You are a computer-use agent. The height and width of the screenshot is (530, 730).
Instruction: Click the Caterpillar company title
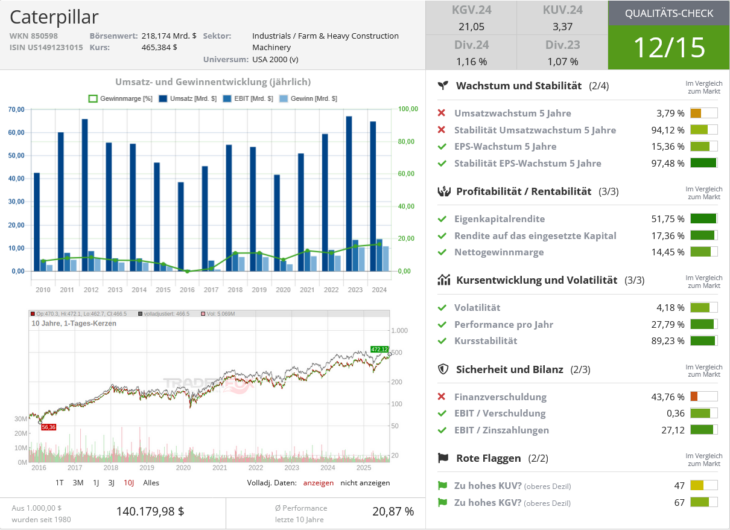tap(54, 17)
